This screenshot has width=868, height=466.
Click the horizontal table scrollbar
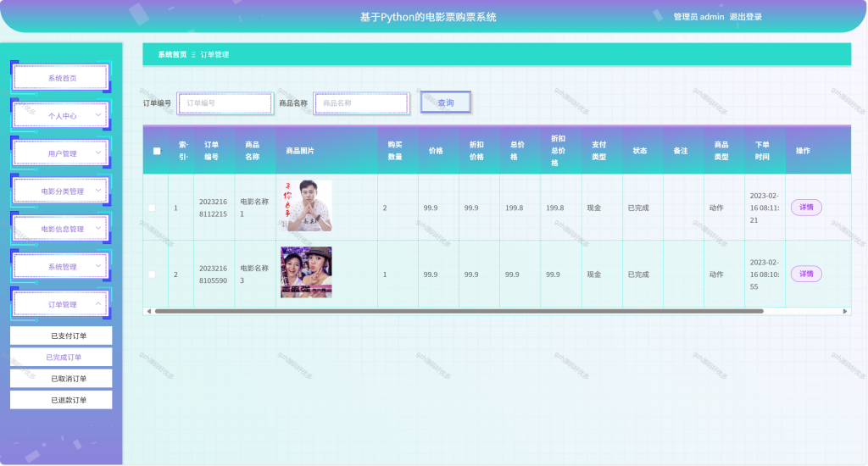click(459, 311)
